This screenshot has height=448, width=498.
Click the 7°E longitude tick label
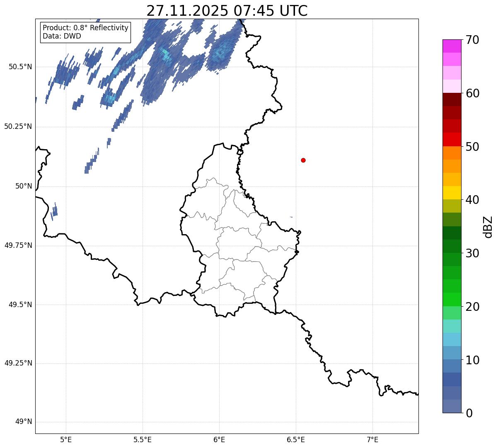[372, 440]
